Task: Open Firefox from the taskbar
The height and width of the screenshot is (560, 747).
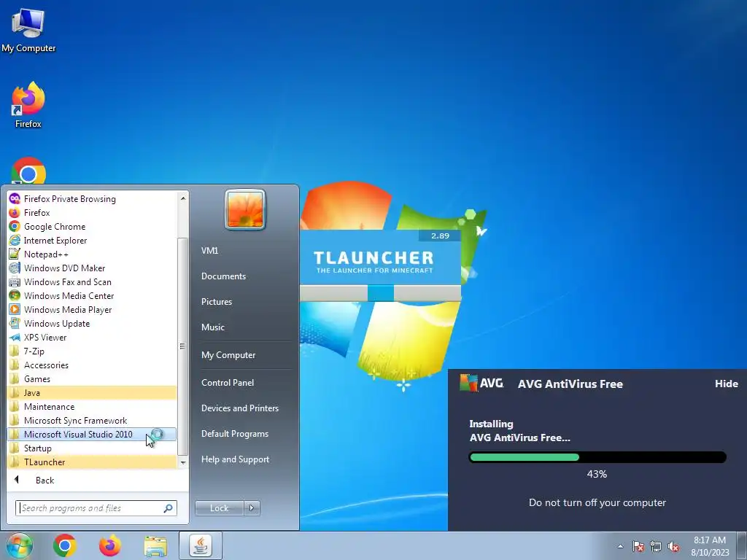Action: tap(110, 545)
